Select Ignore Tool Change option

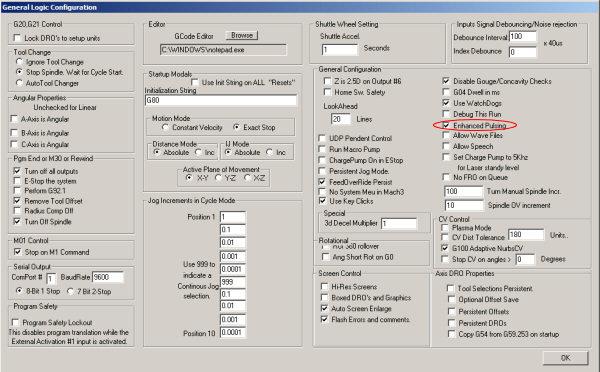pos(19,62)
